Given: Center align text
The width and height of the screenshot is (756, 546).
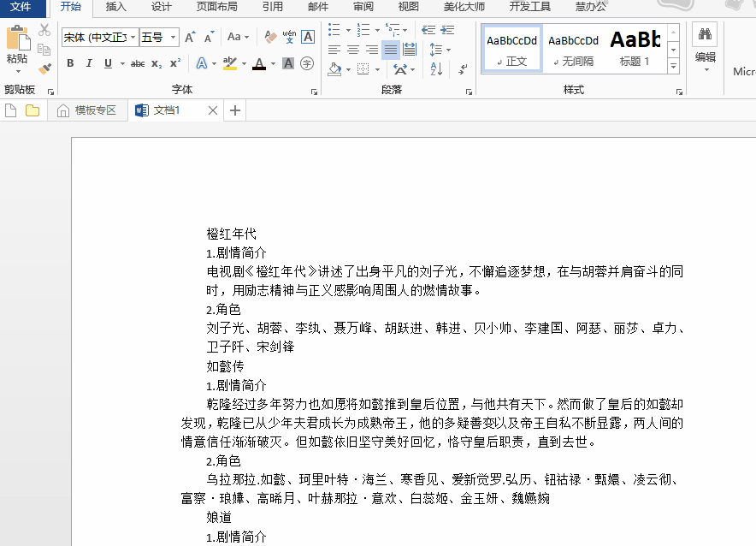Looking at the screenshot, I should (353, 49).
